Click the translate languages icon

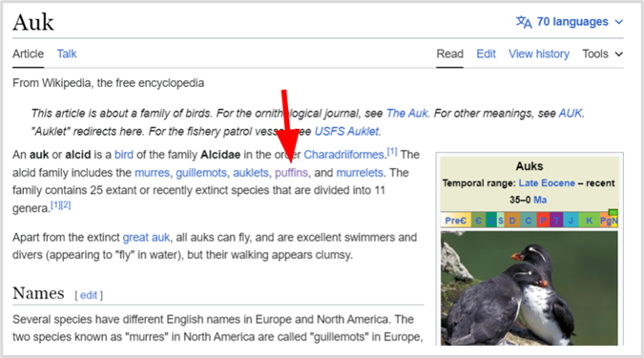tap(524, 22)
